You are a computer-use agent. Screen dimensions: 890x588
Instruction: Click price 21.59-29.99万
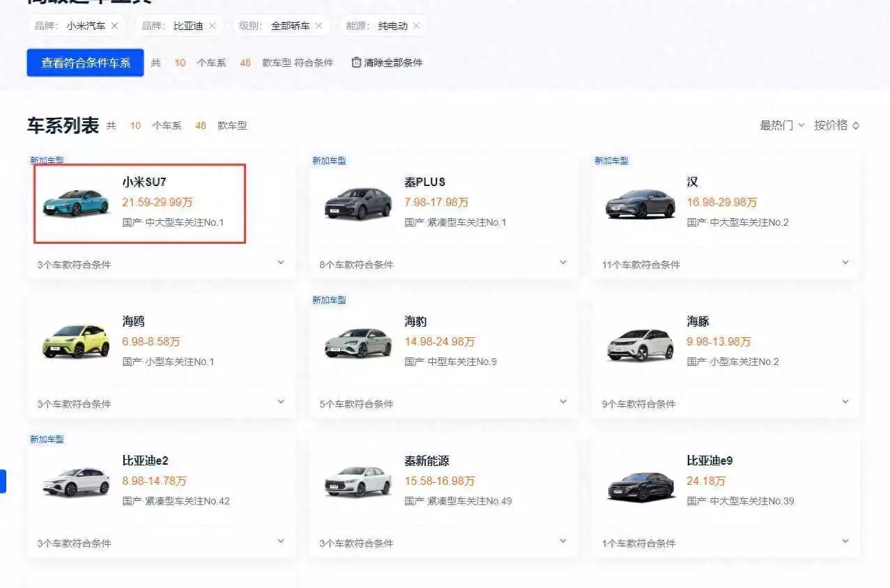(x=158, y=202)
